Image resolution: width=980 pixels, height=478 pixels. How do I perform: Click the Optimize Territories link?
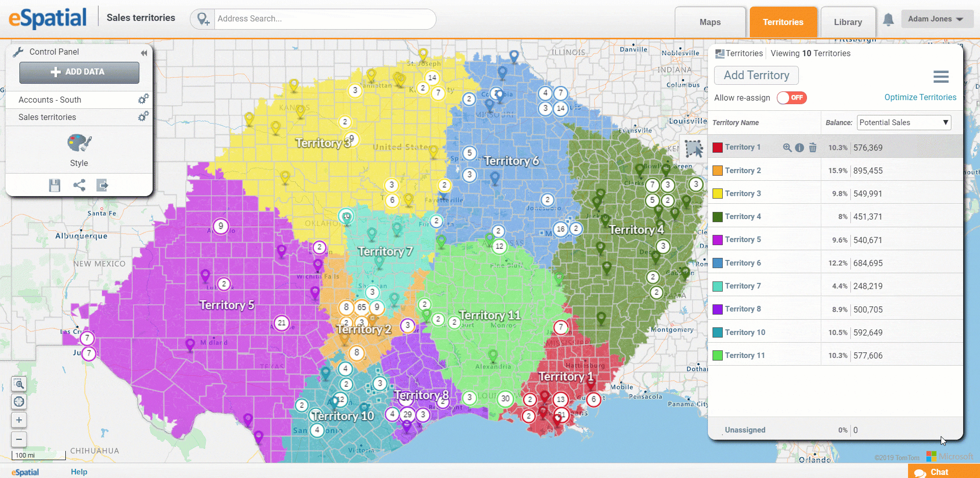920,97
